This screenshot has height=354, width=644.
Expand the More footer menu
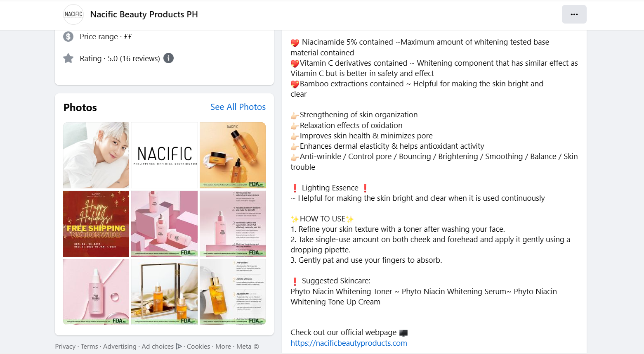(x=223, y=347)
